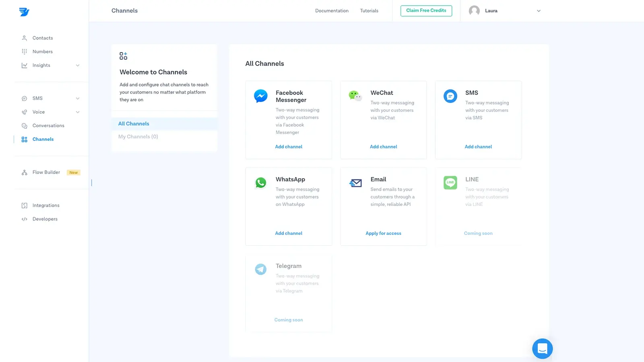Click the Channels grid icon in sidebar
The image size is (644, 362).
click(24, 139)
